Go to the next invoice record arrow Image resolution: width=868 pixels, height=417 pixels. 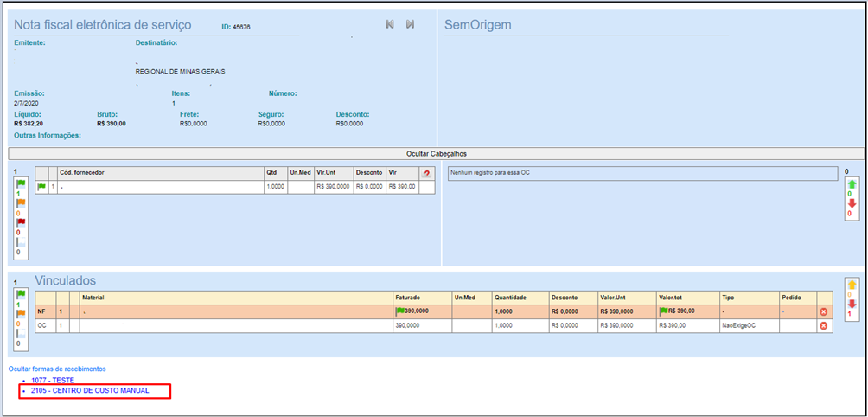pyautogui.click(x=410, y=24)
